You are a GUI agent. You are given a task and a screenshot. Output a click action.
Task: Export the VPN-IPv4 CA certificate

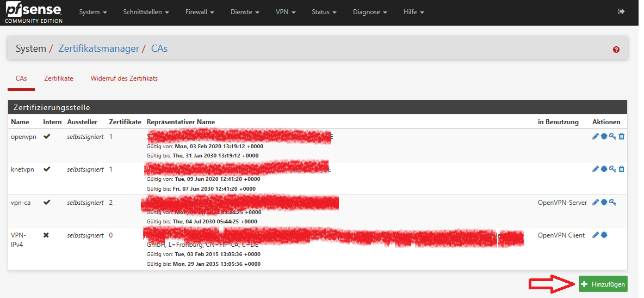click(x=604, y=235)
